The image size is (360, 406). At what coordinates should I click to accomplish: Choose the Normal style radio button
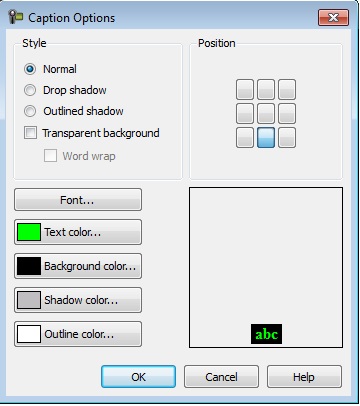(30, 69)
